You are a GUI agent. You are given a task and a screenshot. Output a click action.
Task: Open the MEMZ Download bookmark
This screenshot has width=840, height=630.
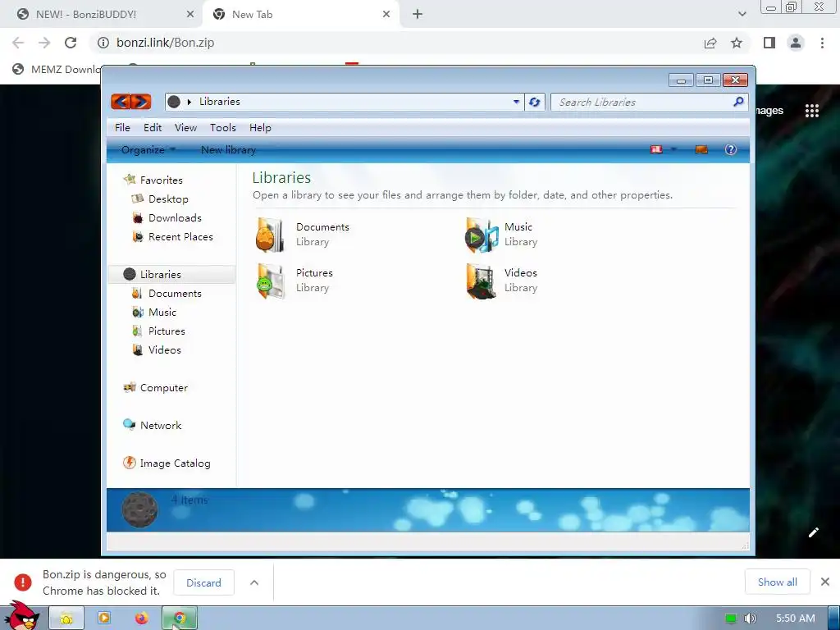point(57,69)
